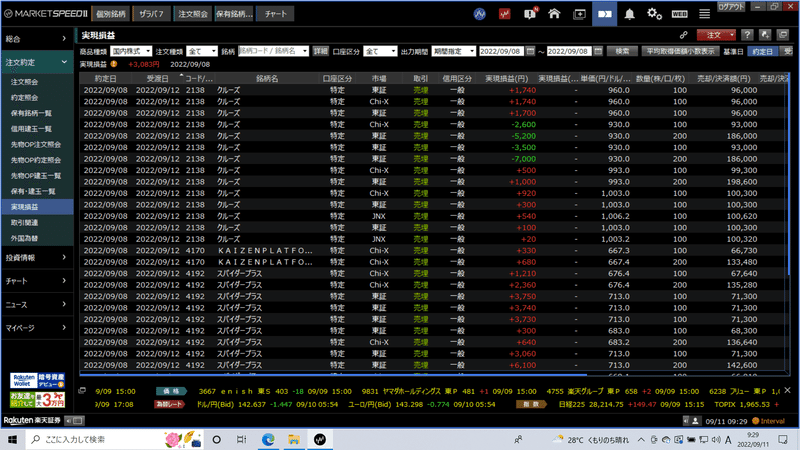Open the 出力期間 dropdown showing 期間指定
800x450 pixels.
click(454, 51)
